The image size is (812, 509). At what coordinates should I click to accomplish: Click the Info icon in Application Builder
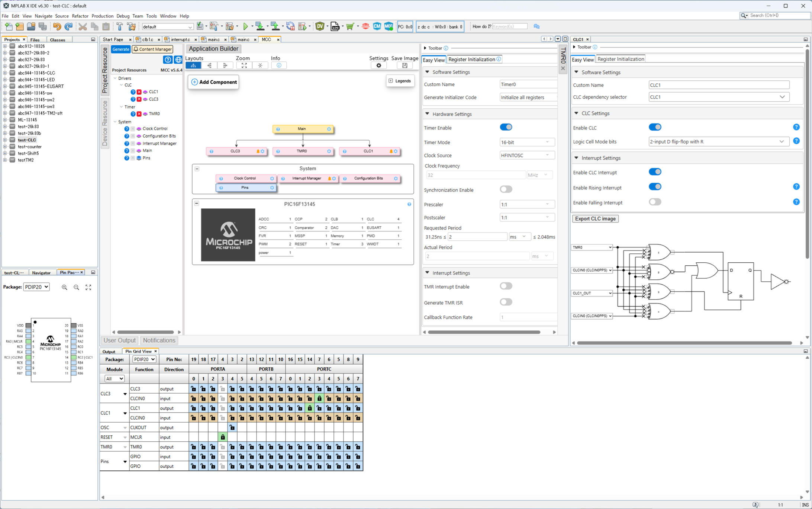pyautogui.click(x=279, y=65)
